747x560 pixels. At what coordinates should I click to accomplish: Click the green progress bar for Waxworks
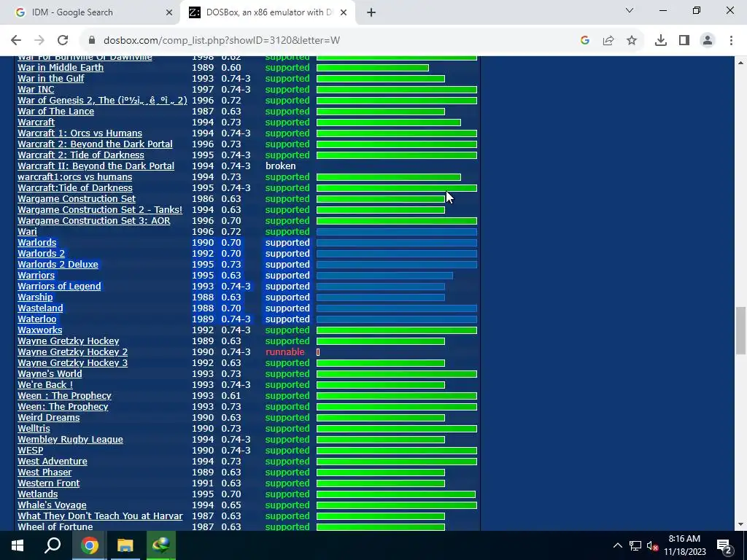397,330
